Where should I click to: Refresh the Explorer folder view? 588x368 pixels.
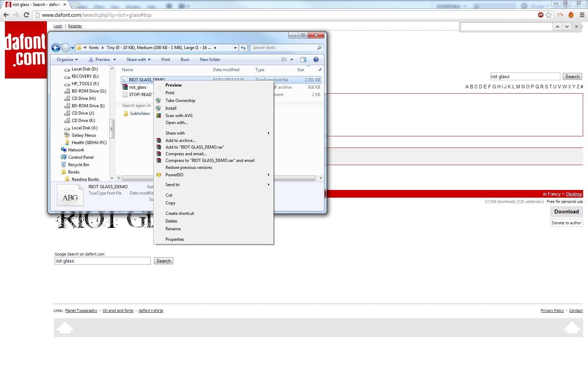coord(243,48)
